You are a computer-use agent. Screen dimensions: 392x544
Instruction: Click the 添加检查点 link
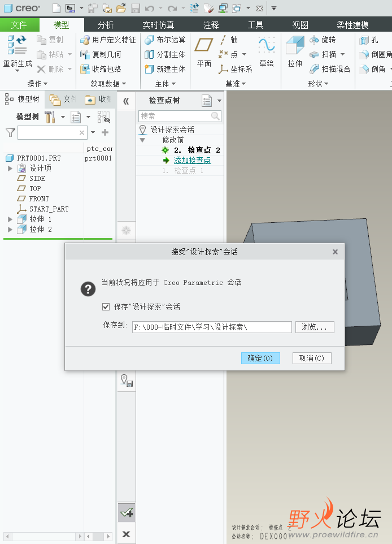tap(193, 160)
